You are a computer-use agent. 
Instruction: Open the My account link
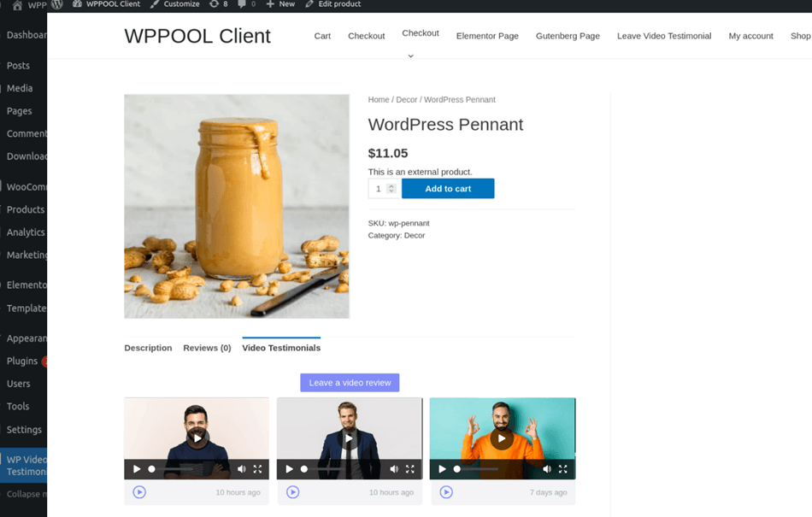tap(751, 36)
